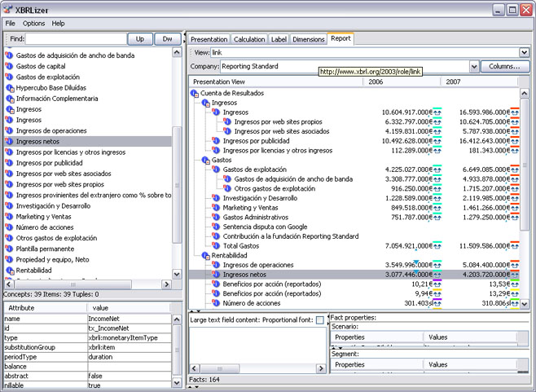Switch to the Dimensions tab

click(309, 39)
